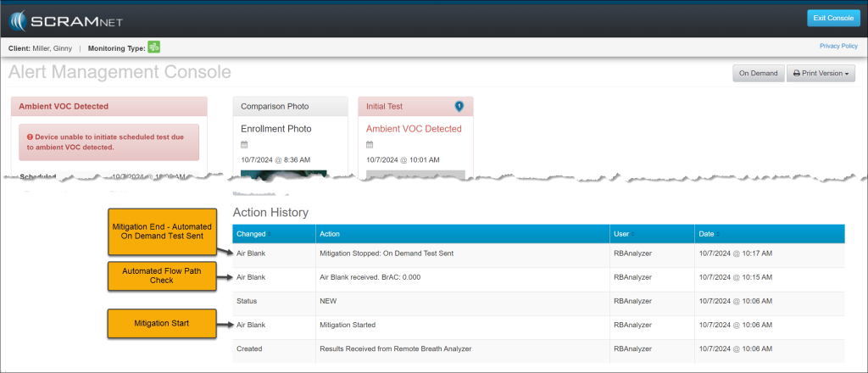Select the Air Blank received BrAC row
Viewport: 868px width, 373px height.
[369, 277]
